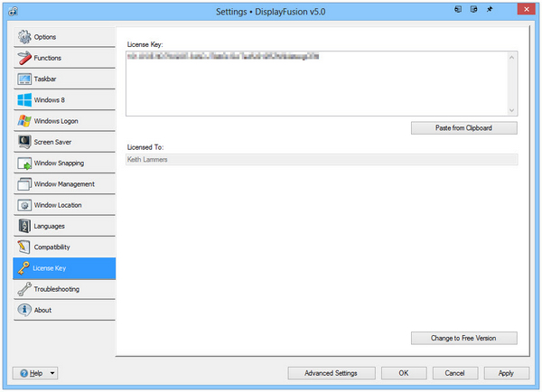Click the Screen Saver monitor icon
The height and width of the screenshot is (392, 542).
24,142
